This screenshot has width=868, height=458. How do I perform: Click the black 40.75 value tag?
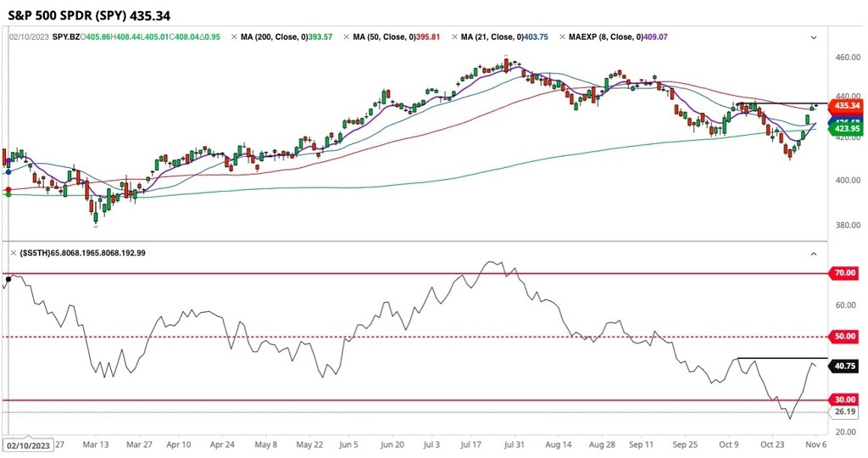[845, 366]
